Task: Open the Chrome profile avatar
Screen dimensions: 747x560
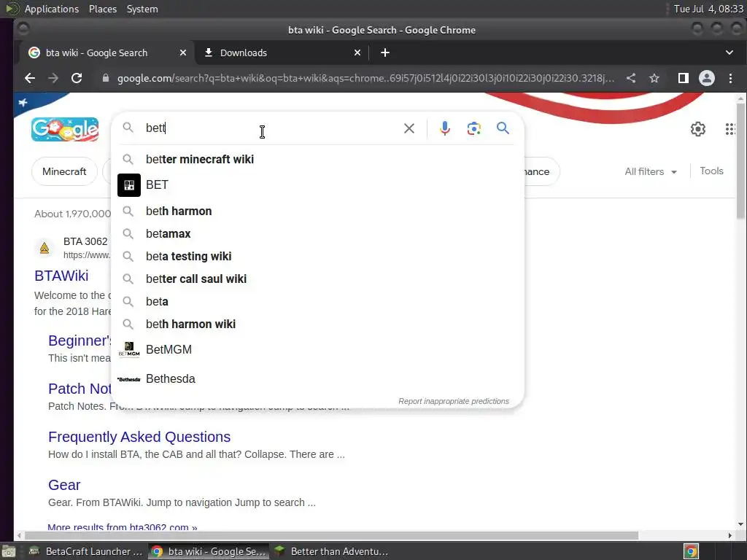Action: [706, 78]
